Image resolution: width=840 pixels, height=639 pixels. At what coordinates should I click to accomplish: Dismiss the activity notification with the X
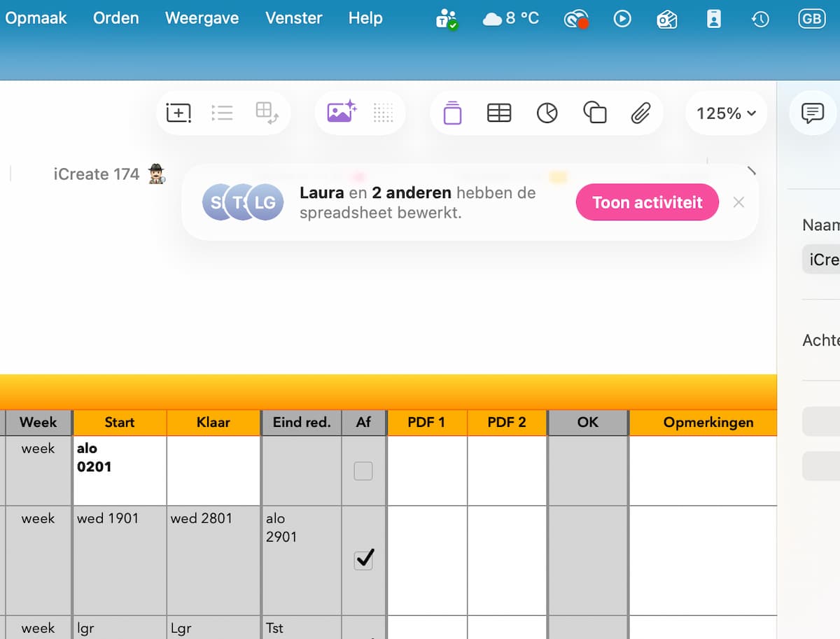pyautogui.click(x=738, y=202)
